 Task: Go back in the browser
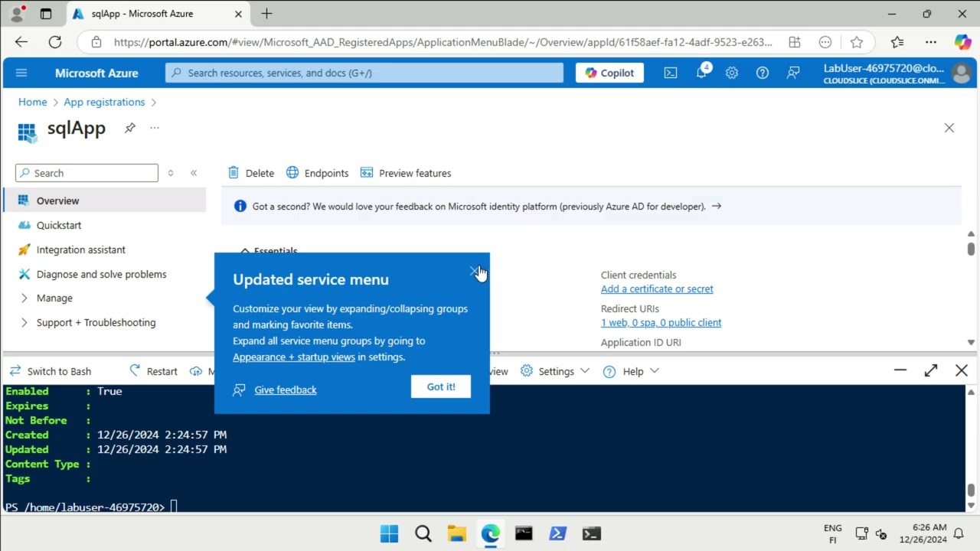pos(21,42)
